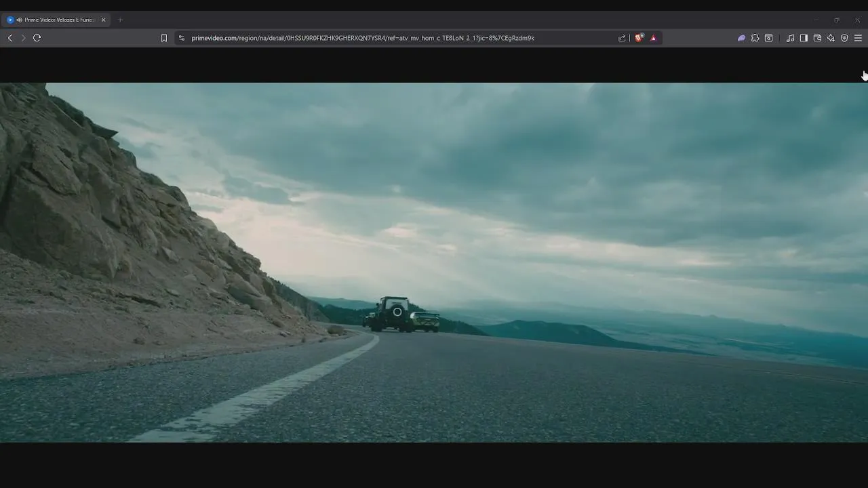Click the forward navigation arrow

(23, 38)
